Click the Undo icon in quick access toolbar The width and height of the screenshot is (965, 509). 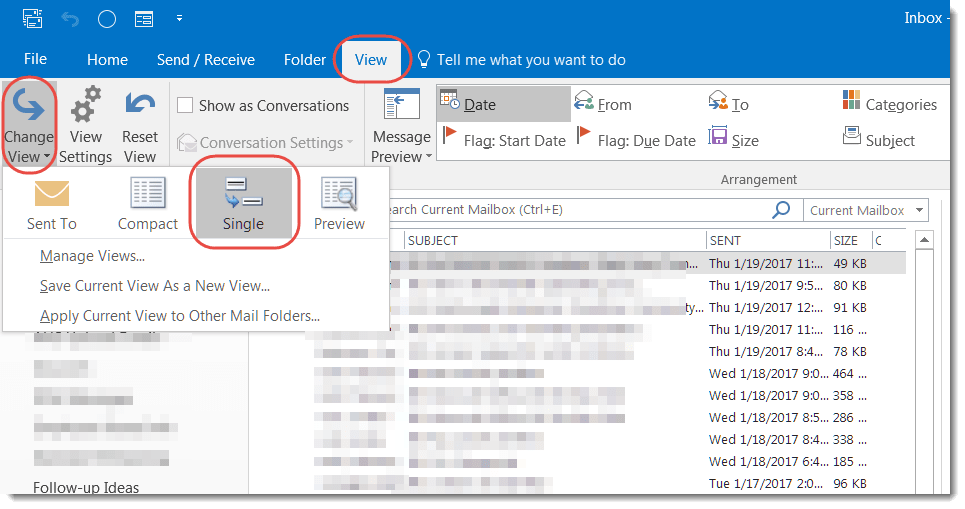(70, 20)
